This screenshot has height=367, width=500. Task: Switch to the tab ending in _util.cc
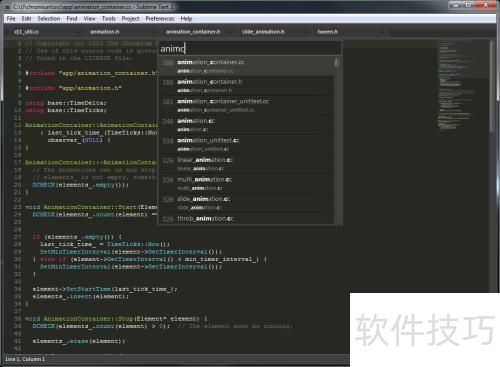(27, 32)
